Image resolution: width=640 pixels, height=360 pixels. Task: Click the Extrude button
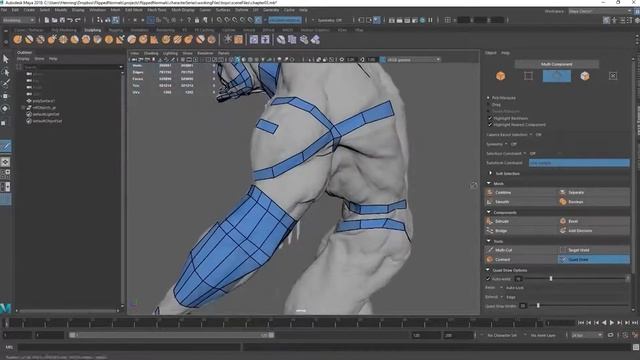point(521,221)
